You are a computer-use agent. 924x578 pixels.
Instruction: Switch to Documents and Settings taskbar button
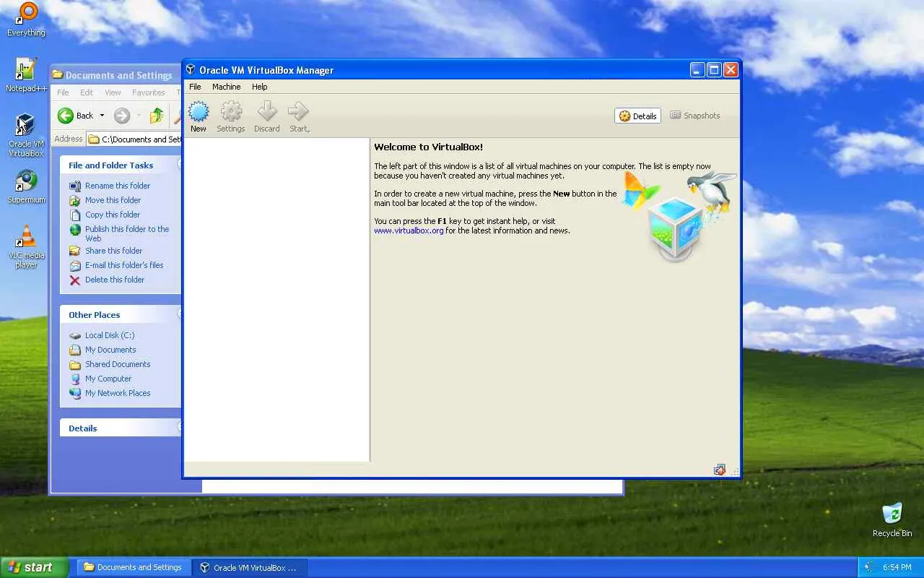click(x=134, y=567)
